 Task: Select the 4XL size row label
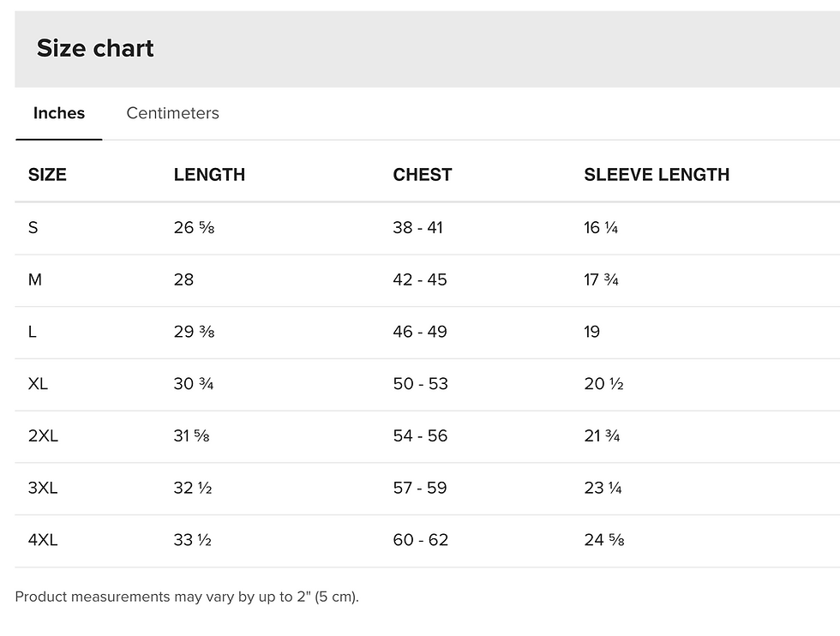43,539
